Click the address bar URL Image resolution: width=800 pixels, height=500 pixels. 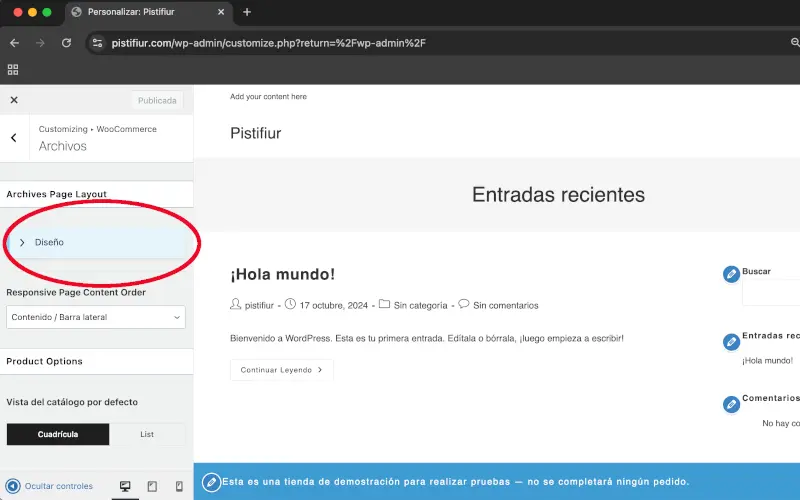268,43
